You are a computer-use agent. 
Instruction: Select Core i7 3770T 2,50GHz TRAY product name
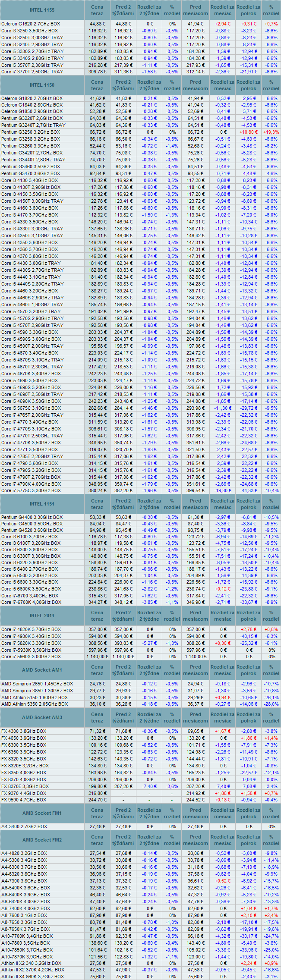click(x=32, y=72)
